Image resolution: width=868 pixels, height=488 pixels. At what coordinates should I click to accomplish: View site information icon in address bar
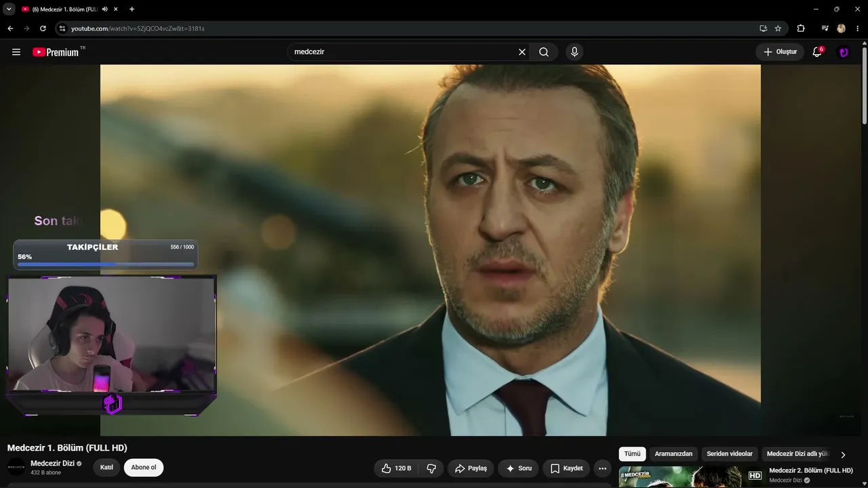click(62, 28)
